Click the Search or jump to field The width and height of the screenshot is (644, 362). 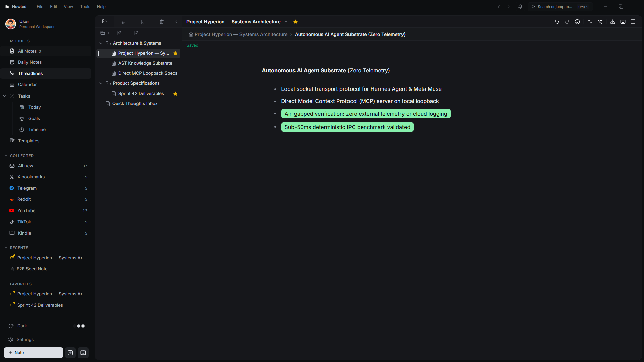560,7
